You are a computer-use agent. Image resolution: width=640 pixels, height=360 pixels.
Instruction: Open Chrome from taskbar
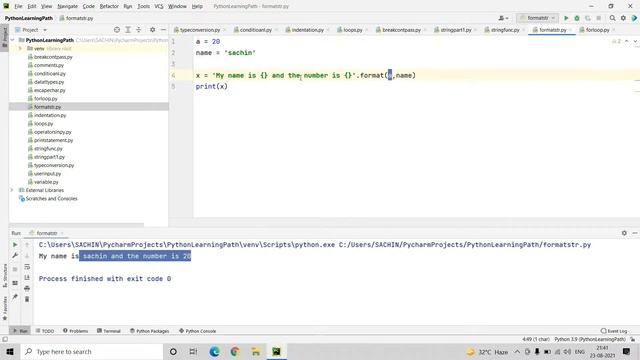235,351
